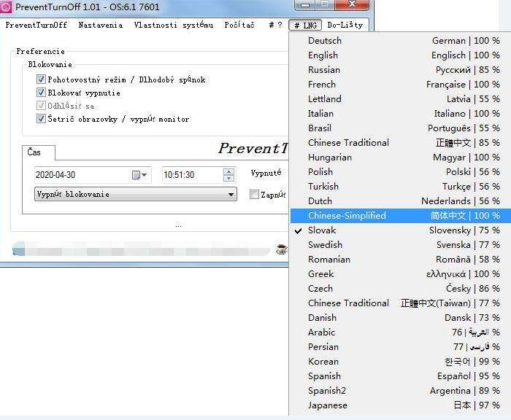Choose Hungarian language
The height and width of the screenshot is (420, 511).
pos(401,157)
